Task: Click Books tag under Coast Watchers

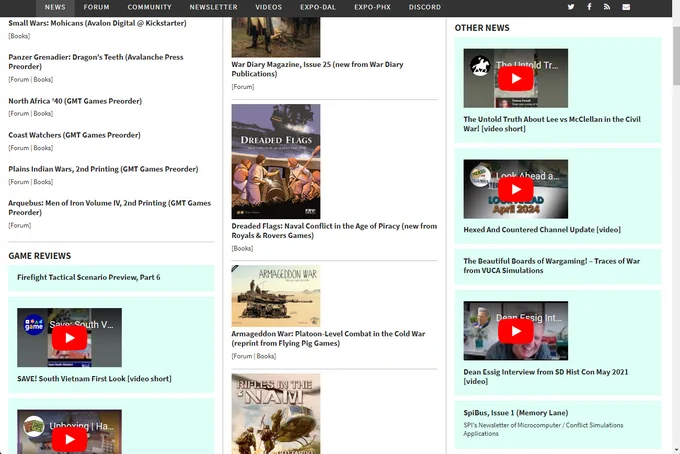Action: point(42,148)
